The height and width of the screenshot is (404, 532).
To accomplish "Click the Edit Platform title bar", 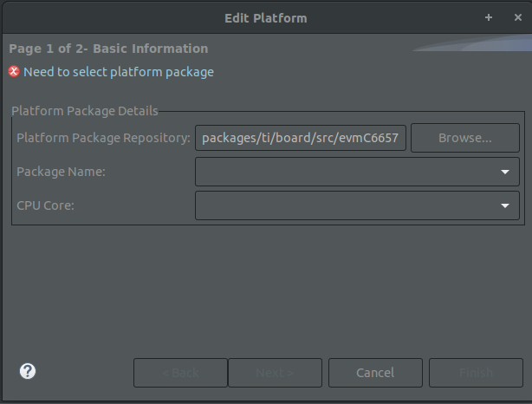I will coord(265,17).
